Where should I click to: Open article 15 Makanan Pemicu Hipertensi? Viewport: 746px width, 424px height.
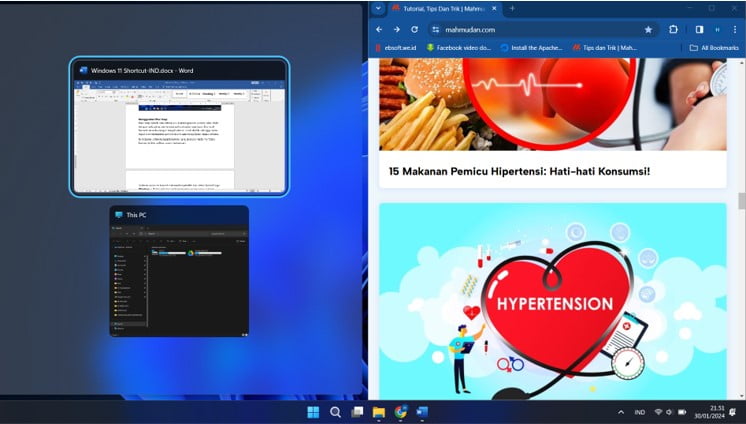[x=519, y=171]
